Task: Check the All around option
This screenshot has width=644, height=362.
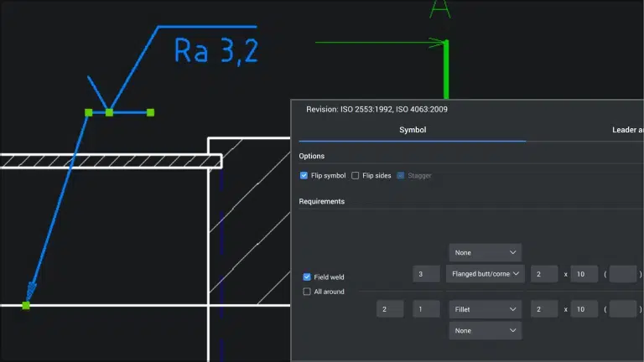Action: click(307, 292)
